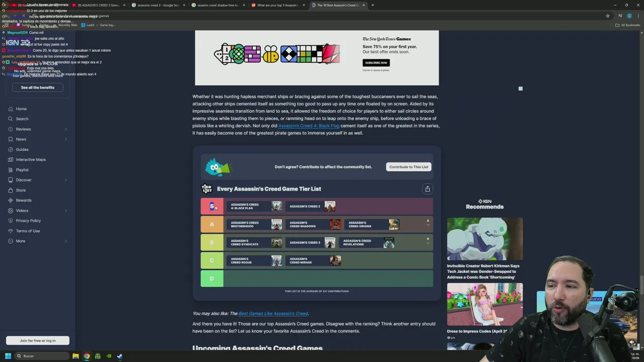Open the Invincible Creator Robert Kirkman article

pos(483,271)
